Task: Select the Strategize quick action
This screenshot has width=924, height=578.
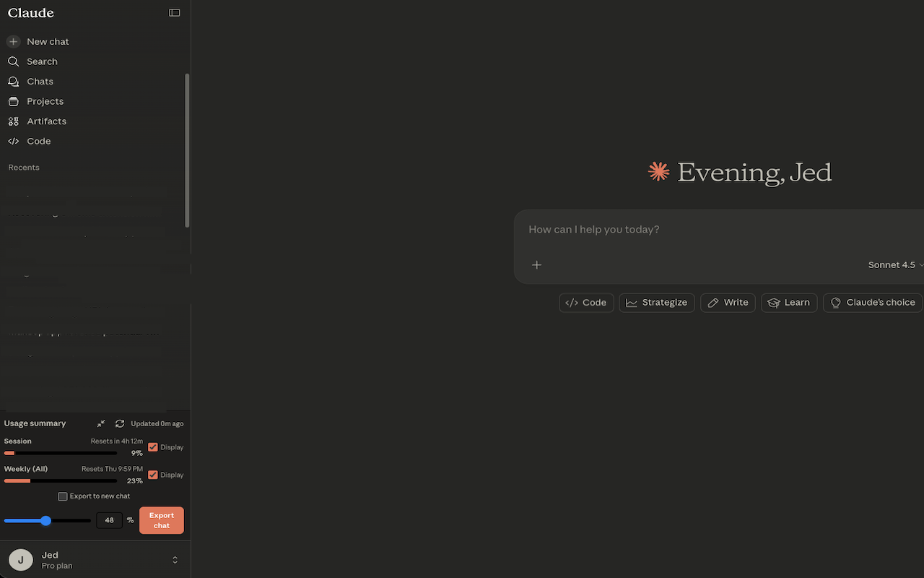Action: (656, 302)
